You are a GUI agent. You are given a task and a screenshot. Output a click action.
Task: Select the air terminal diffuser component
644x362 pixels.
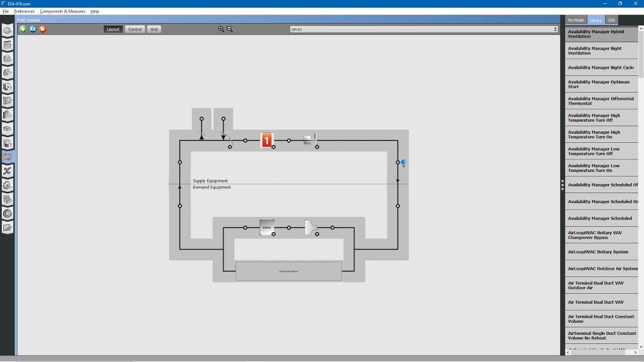[310, 227]
